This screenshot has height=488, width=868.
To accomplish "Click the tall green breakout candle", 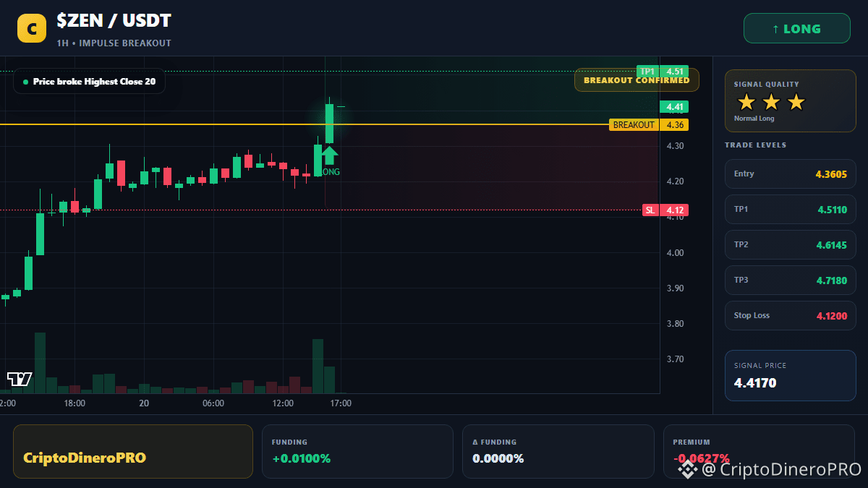I will coord(329,123).
